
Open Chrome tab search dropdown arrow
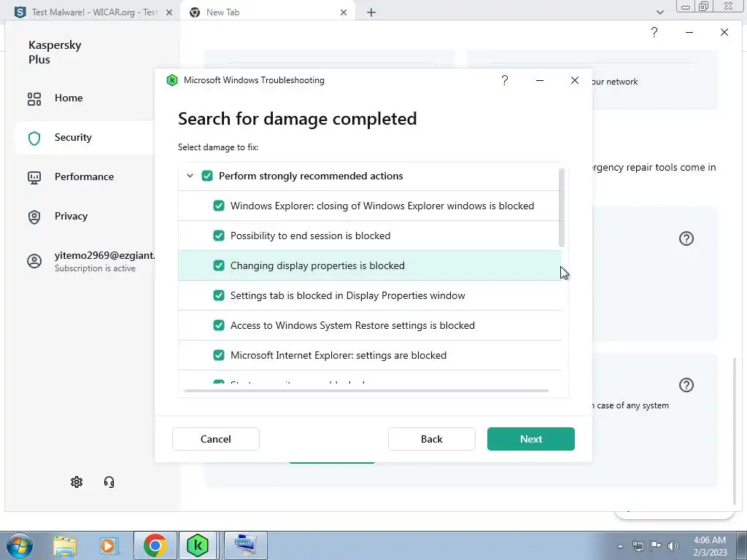coord(659,12)
